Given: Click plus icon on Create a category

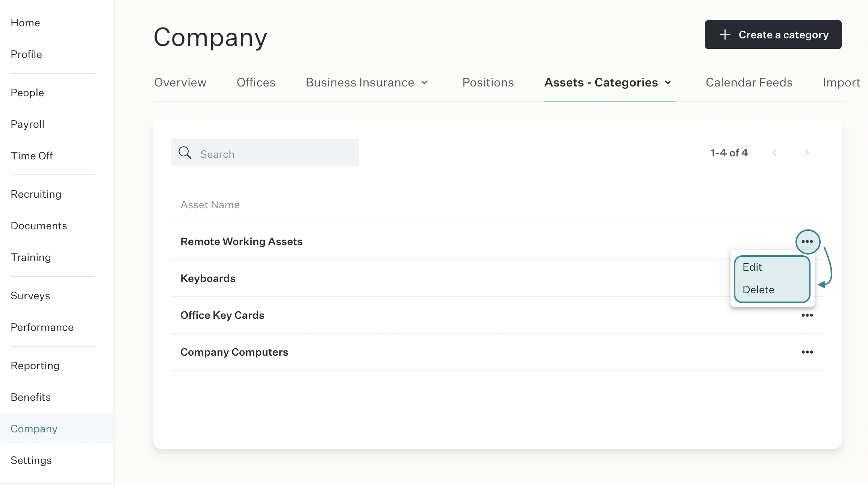Looking at the screenshot, I should 725,35.
